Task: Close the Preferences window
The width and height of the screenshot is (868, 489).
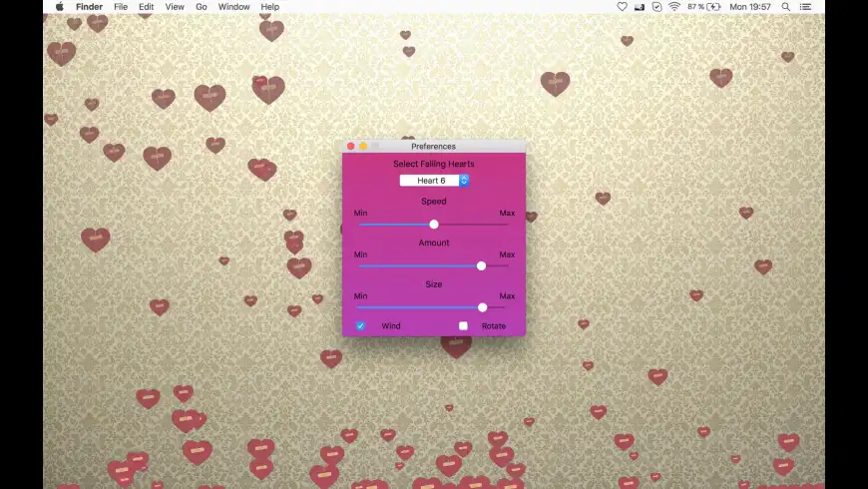Action: [351, 147]
